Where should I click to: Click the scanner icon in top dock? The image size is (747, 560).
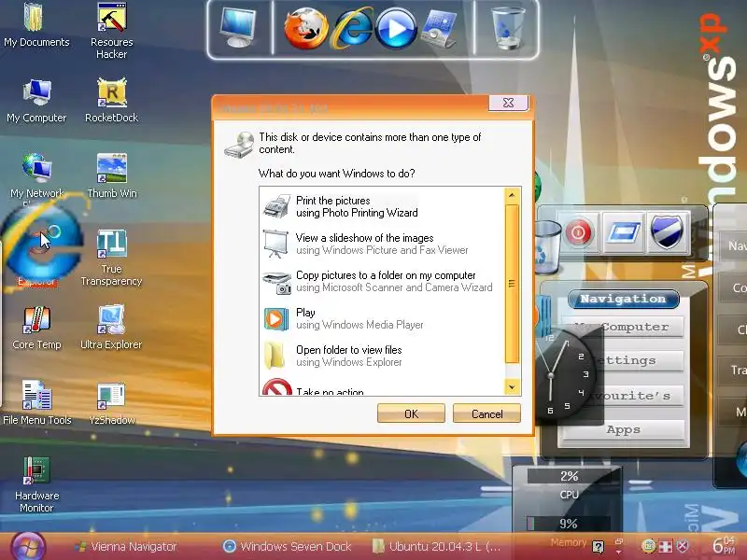click(439, 29)
